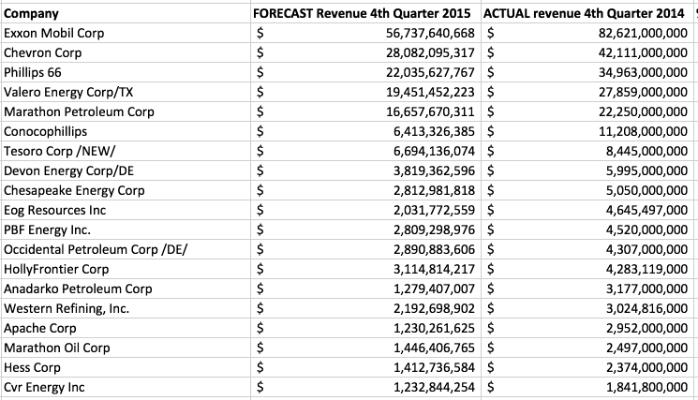Image resolution: width=698 pixels, height=400 pixels.
Task: Select the Exxon Mobil Corp cell
Action: [x=54, y=33]
